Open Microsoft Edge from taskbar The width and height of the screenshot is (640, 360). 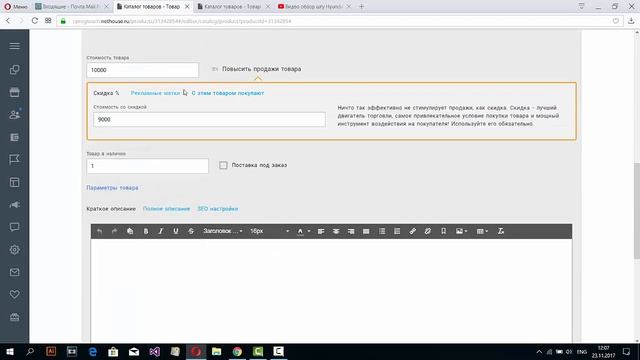pyautogui.click(x=93, y=351)
